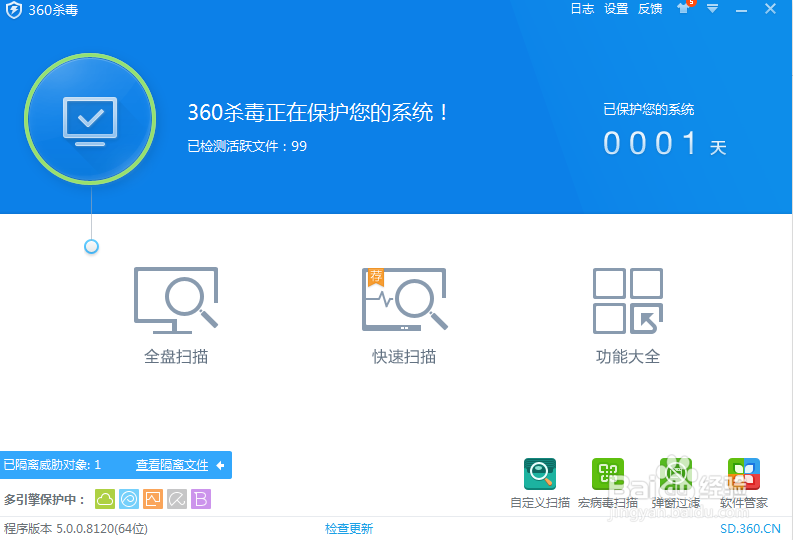The image size is (793, 540).
Task: Click the green cloud engine icon
Action: (105, 499)
